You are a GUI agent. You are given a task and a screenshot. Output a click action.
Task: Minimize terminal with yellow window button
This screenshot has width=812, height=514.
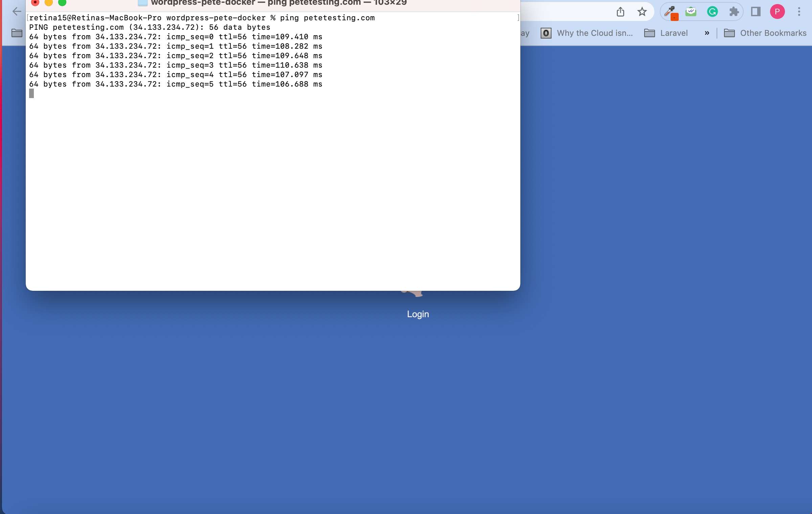[49, 3]
